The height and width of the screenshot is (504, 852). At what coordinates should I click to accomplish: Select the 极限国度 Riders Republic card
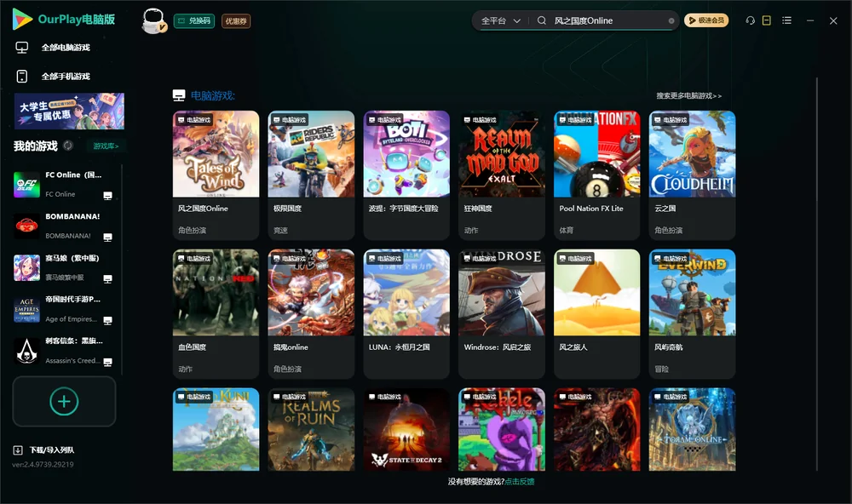(311, 175)
